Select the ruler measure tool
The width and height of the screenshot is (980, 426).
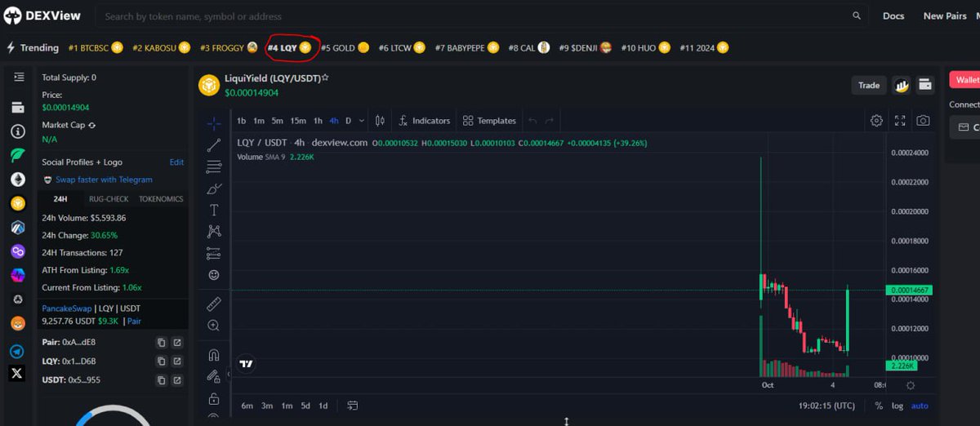(x=214, y=304)
